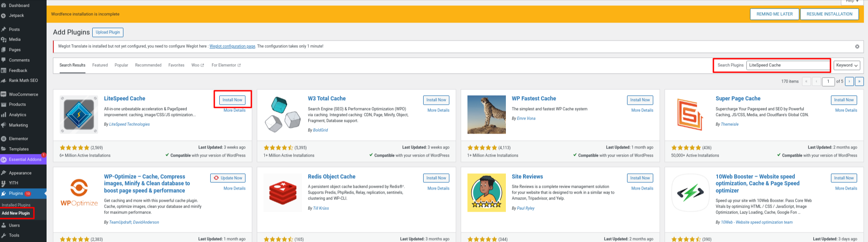Open the Woo external tab
The height and width of the screenshot is (242, 868).
[198, 65]
